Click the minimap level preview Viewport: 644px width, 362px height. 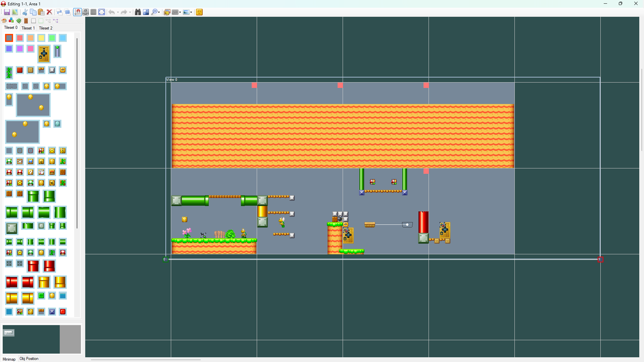[42, 339]
